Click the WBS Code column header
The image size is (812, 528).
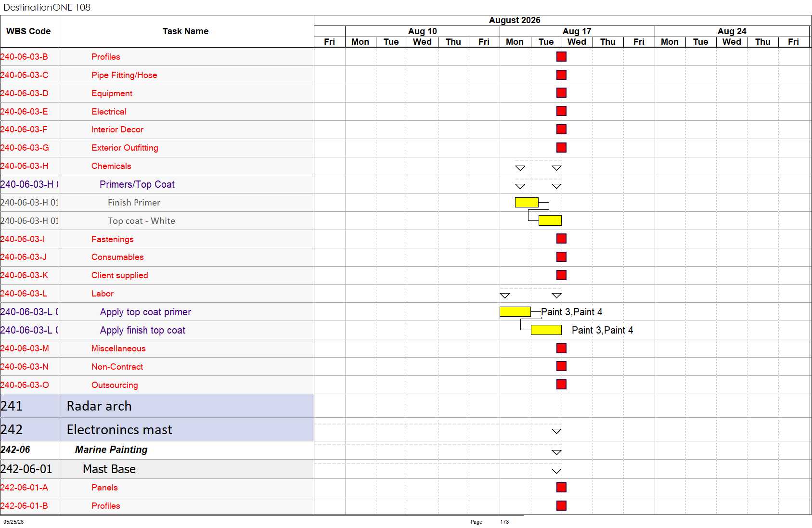(28, 31)
